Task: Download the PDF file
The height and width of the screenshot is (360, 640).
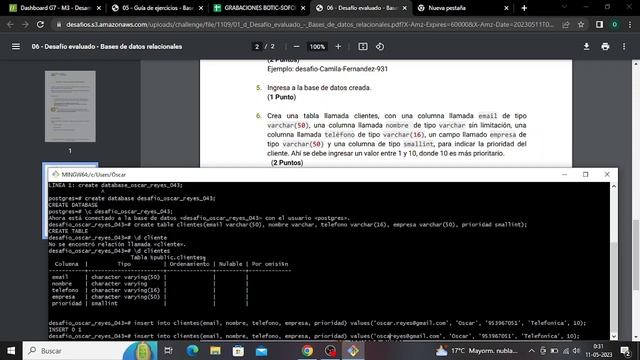Action: (x=586, y=47)
